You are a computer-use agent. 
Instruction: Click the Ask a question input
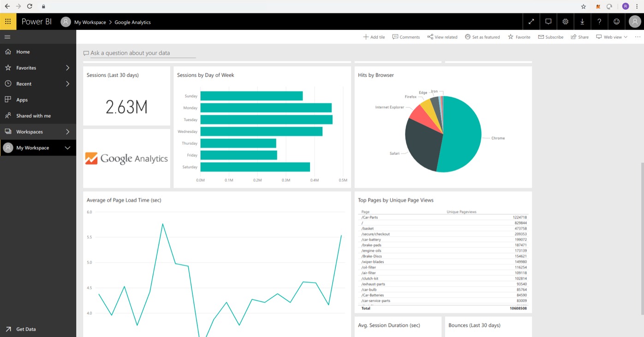(143, 53)
